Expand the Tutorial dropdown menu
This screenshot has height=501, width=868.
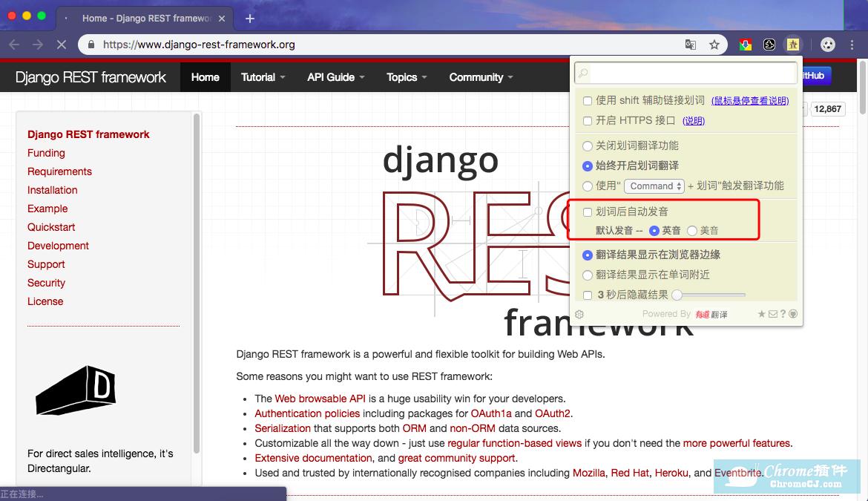click(263, 77)
